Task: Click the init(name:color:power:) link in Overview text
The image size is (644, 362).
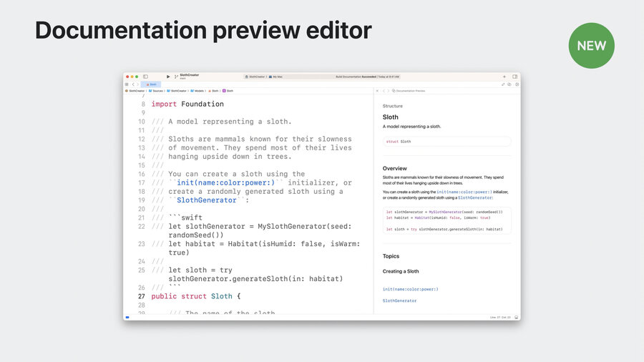Action: pyautogui.click(x=464, y=192)
